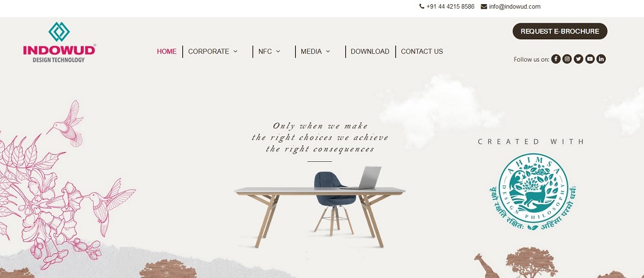Image resolution: width=644 pixels, height=278 pixels.
Task: Click the Ahimsa Design Philosophy emblem
Action: (x=533, y=192)
